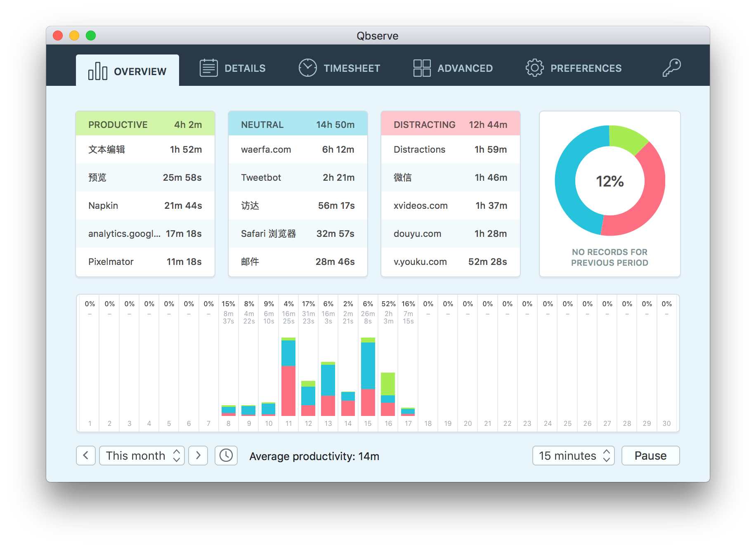Click the Pause tracking button
This screenshot has height=548, width=756.
click(650, 456)
